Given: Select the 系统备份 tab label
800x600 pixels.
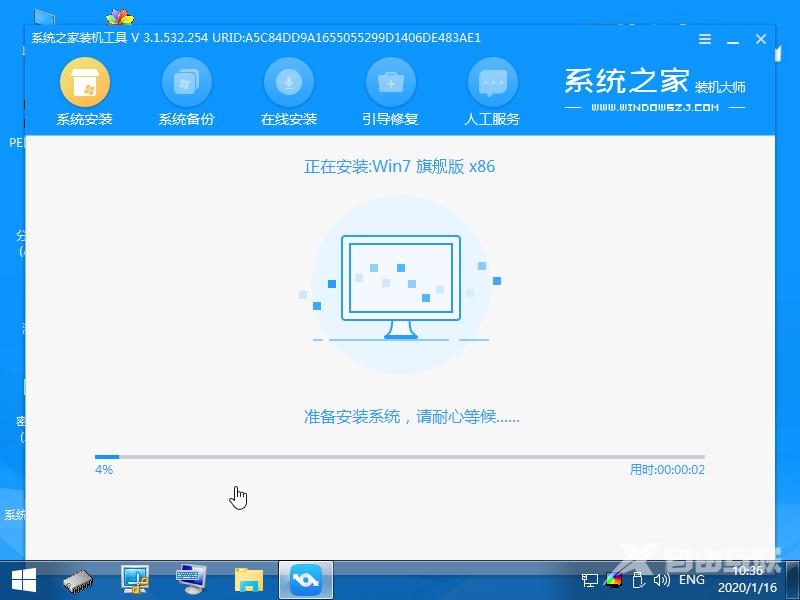Looking at the screenshot, I should (186, 119).
